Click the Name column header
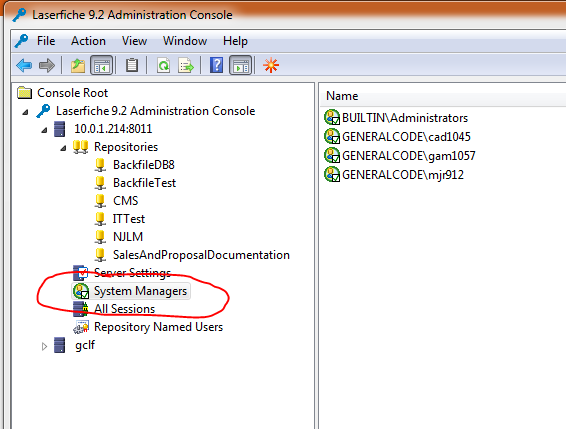Image resolution: width=566 pixels, height=429 pixels. click(x=342, y=96)
